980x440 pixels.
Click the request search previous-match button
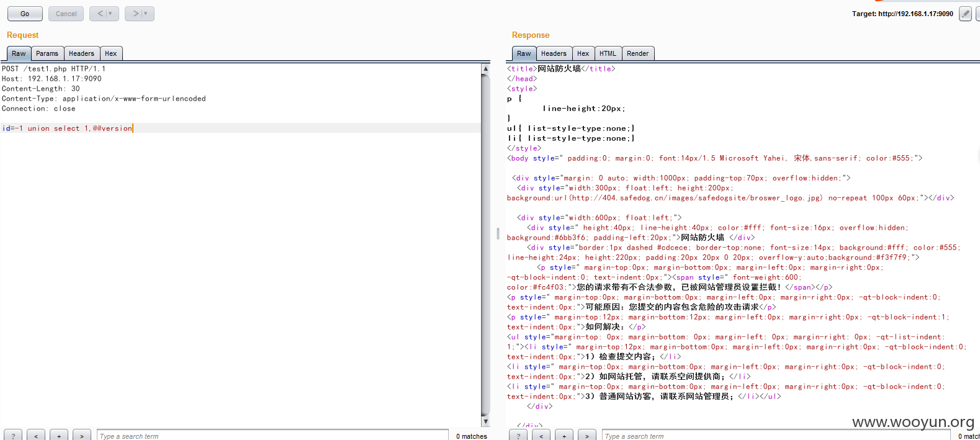pos(36,436)
